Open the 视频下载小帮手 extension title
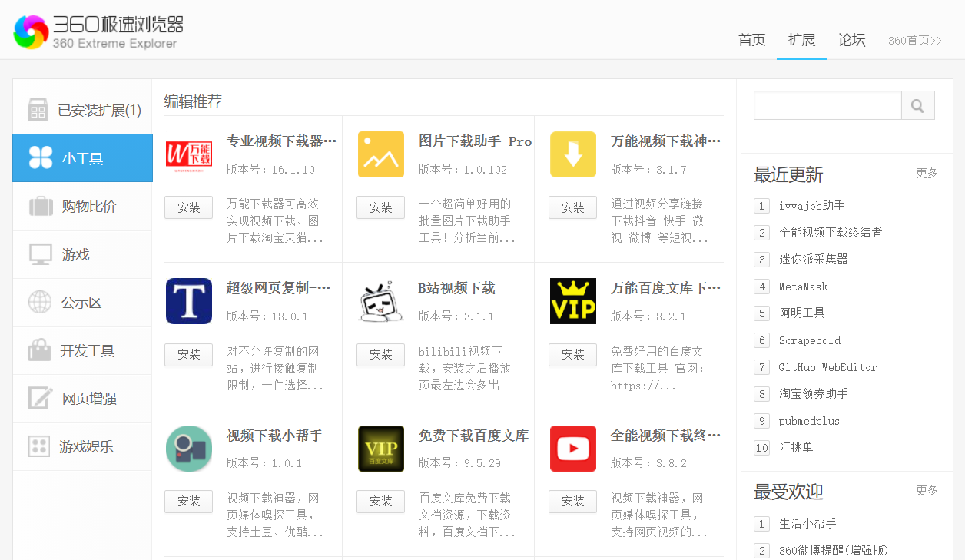 coord(274,436)
